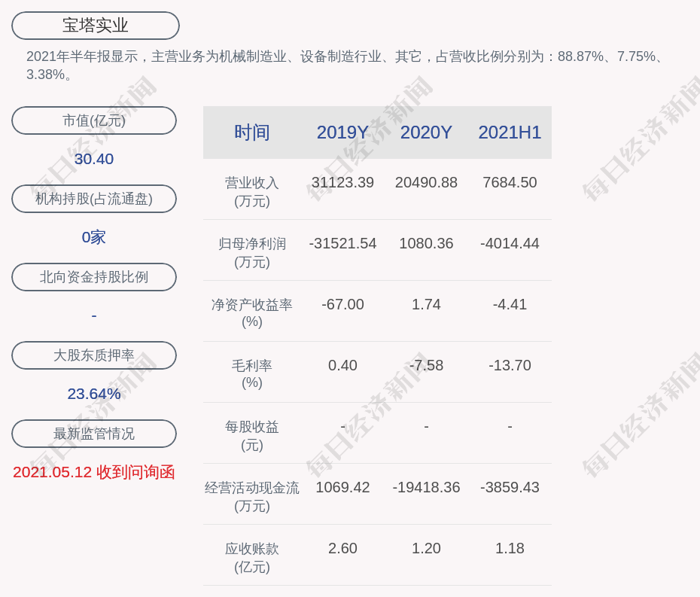Screen dimensions: 700x597
Task: Click revenue value 7684.50
Action: (510, 183)
